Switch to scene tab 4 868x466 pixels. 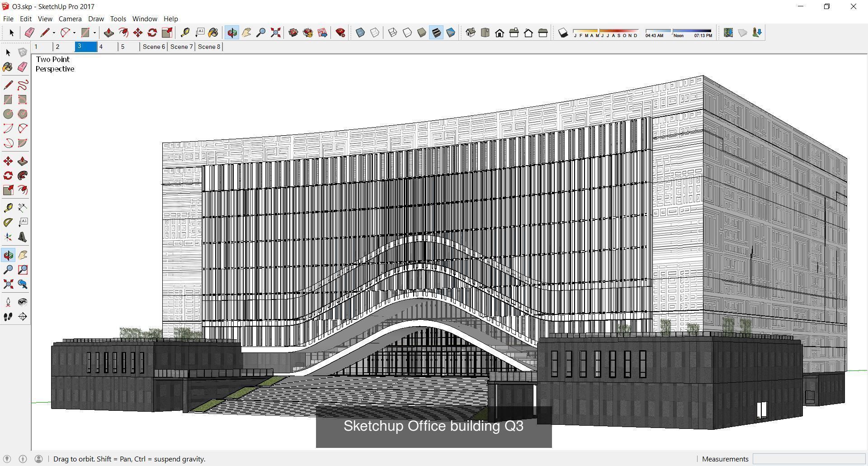[x=108, y=47]
